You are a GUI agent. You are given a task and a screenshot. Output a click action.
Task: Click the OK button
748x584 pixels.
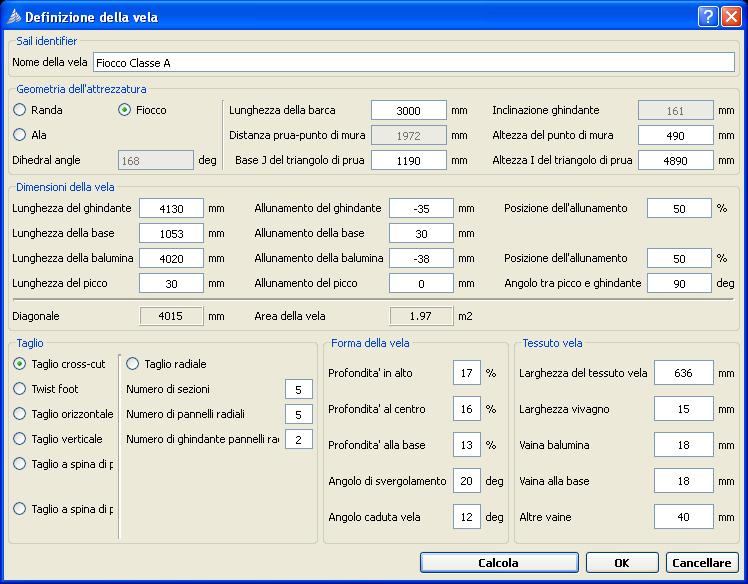pyautogui.click(x=621, y=563)
